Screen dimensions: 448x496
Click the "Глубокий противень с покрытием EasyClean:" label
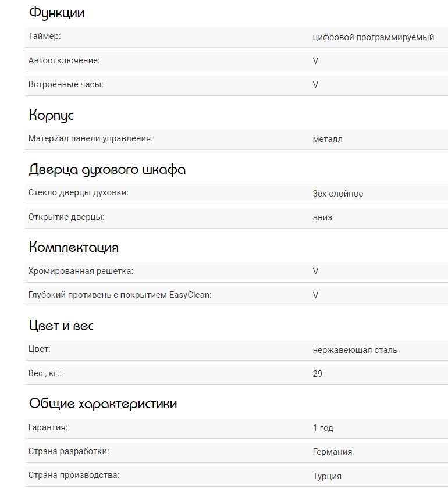point(119,295)
